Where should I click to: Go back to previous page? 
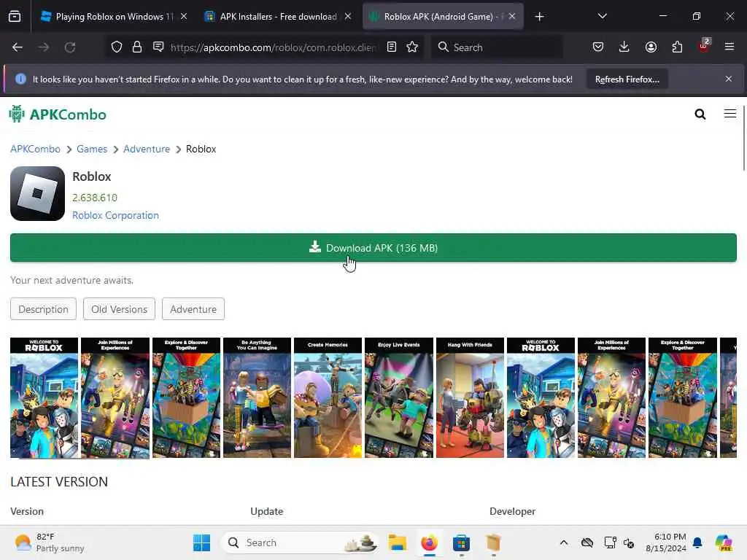tap(18, 47)
